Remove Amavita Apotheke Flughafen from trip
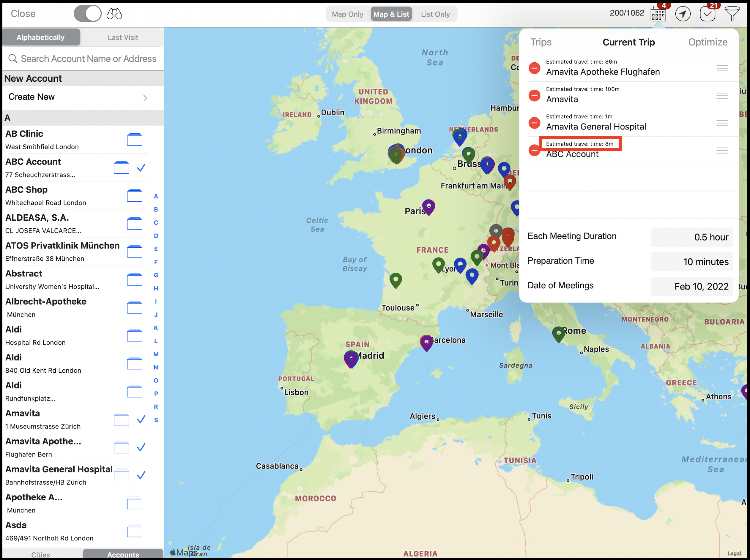The width and height of the screenshot is (750, 560). [534, 68]
